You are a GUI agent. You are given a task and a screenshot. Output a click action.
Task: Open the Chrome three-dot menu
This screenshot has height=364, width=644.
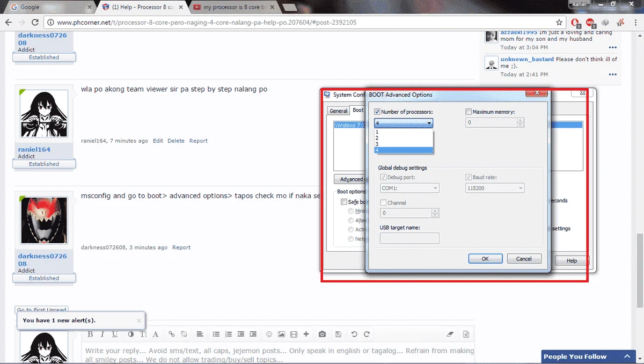[x=636, y=23]
